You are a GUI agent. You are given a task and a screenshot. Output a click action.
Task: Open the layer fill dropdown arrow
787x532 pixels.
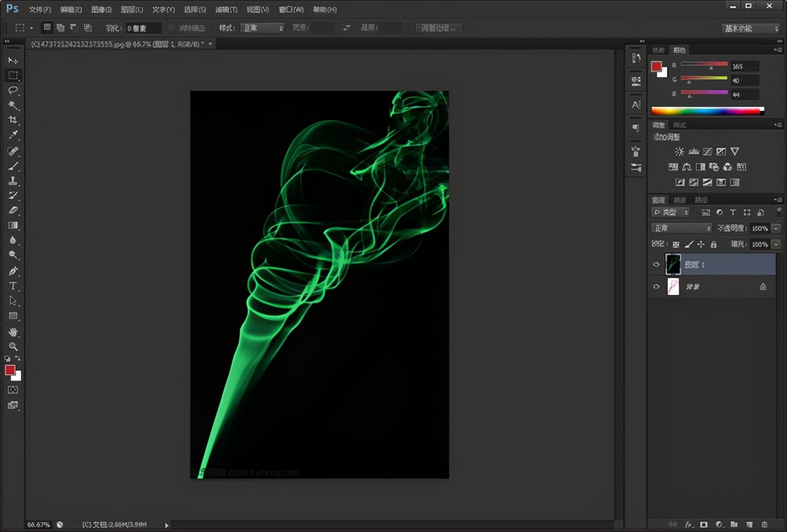tap(775, 244)
